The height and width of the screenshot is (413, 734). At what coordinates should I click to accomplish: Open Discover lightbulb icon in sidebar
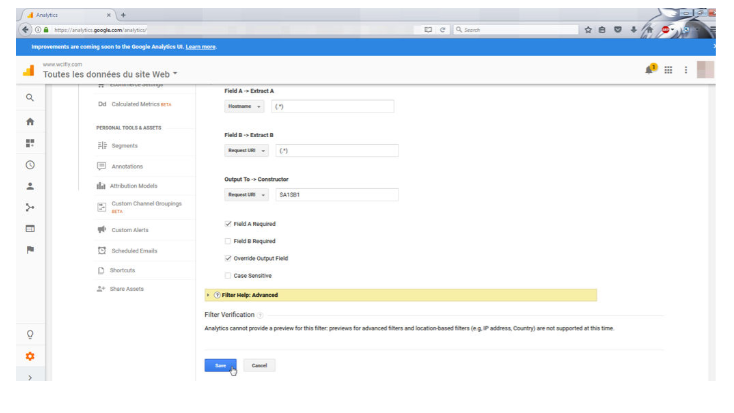30,334
